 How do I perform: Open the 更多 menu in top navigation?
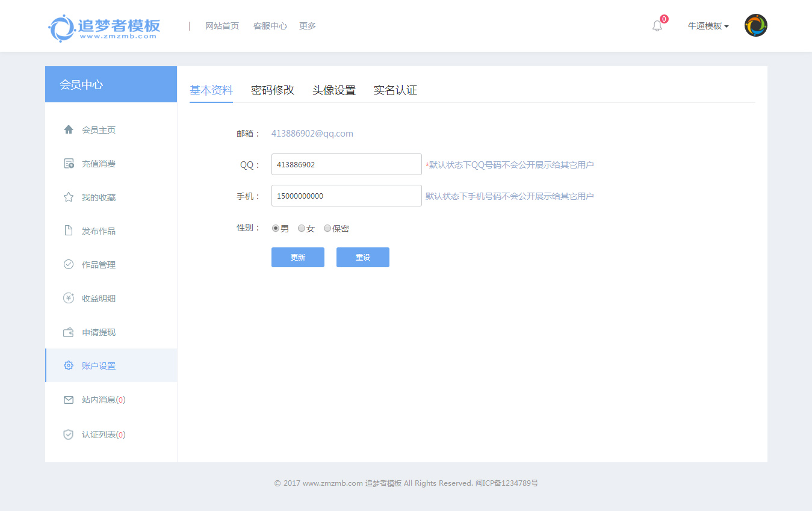pyautogui.click(x=308, y=26)
